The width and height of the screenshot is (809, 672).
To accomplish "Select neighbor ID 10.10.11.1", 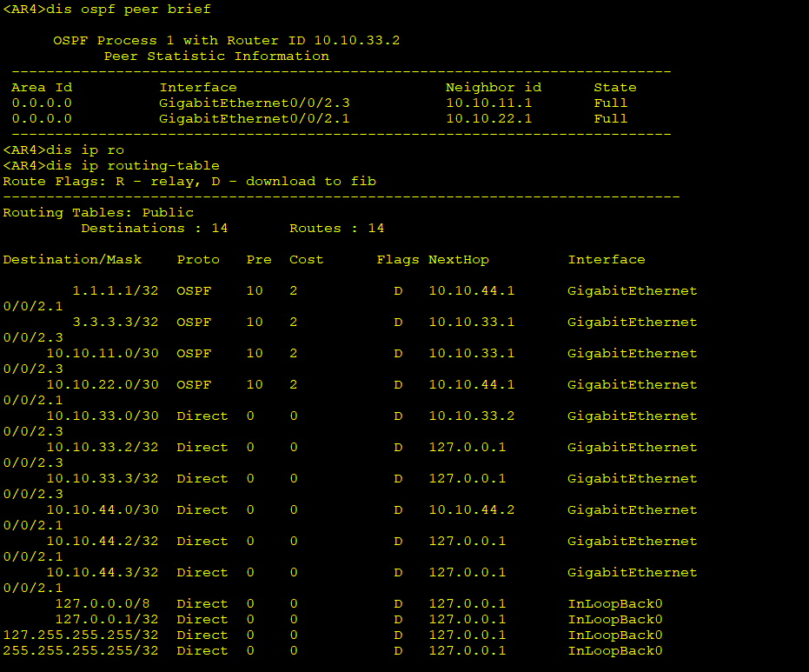I will (488, 103).
